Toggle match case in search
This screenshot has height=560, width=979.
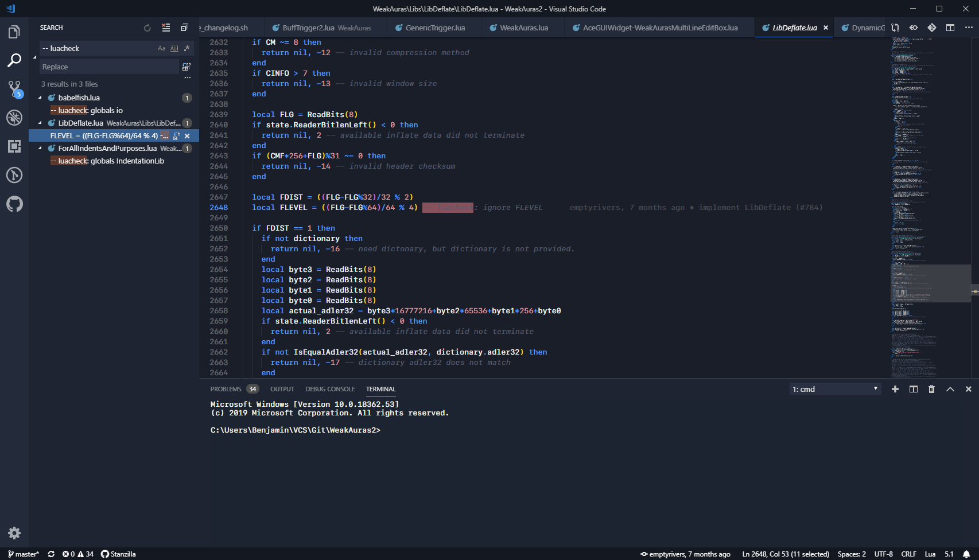pyautogui.click(x=162, y=48)
